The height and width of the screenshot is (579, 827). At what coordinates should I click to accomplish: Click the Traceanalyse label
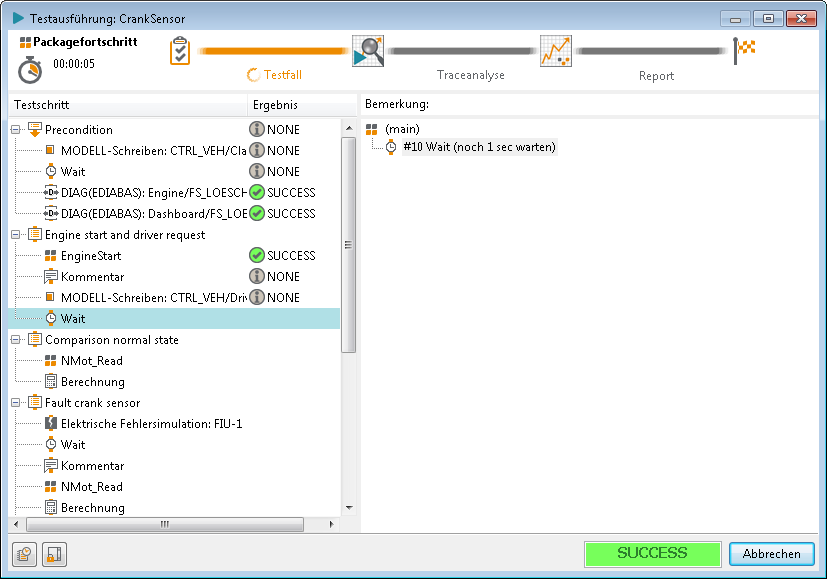tap(470, 75)
